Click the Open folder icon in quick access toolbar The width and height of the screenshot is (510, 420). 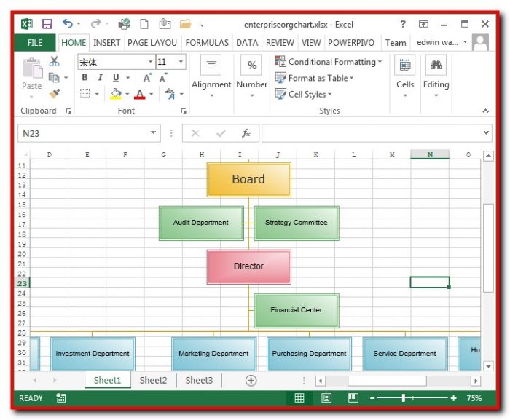point(185,24)
